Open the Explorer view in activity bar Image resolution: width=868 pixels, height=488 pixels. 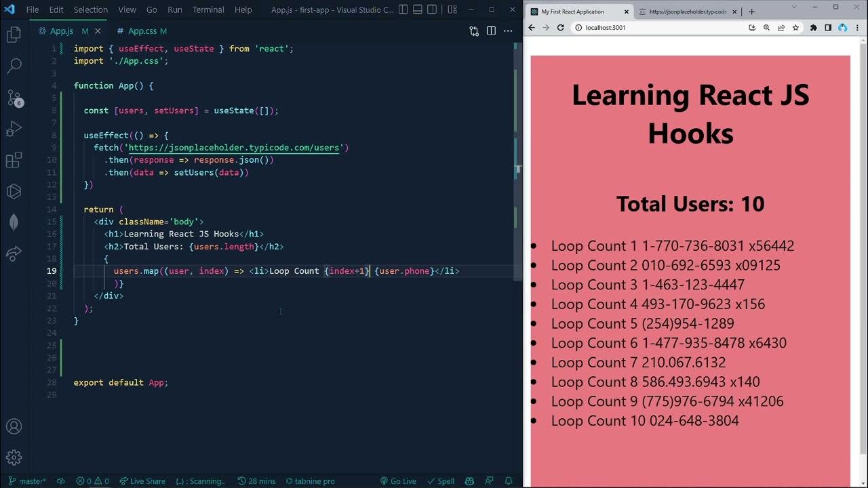point(14,35)
